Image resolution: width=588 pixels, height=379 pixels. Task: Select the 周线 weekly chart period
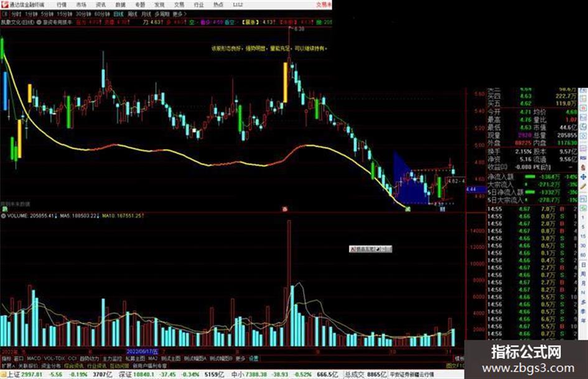click(133, 14)
